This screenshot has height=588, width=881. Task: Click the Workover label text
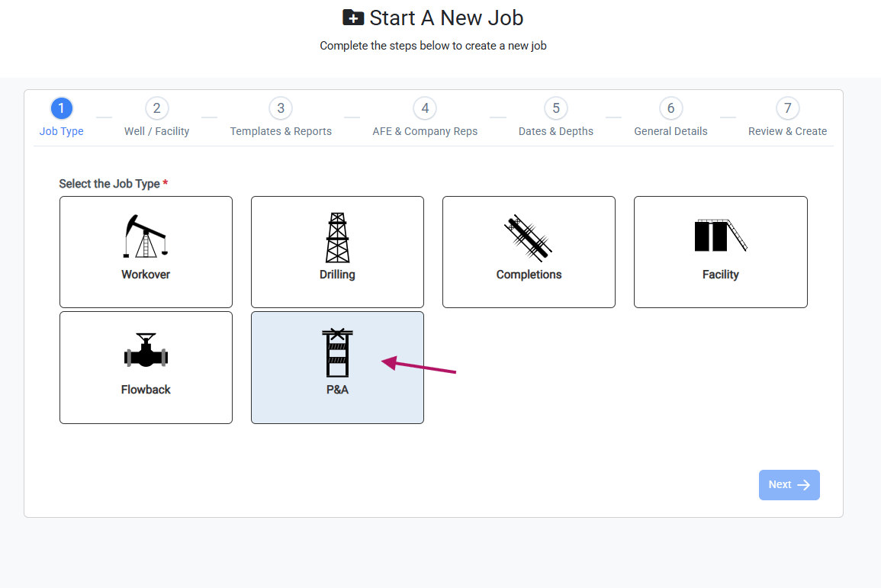(x=146, y=275)
